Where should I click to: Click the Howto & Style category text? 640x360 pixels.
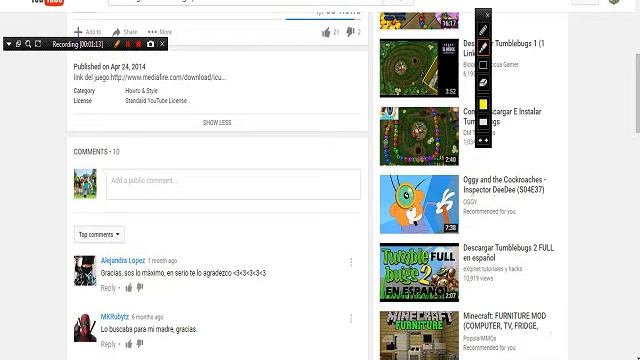141,91
